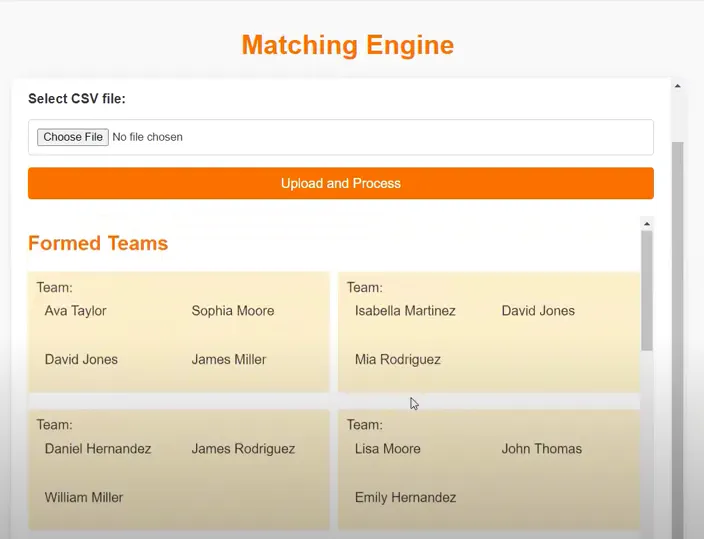Select team member Ava Taylor
The image size is (704, 539).
click(75, 311)
